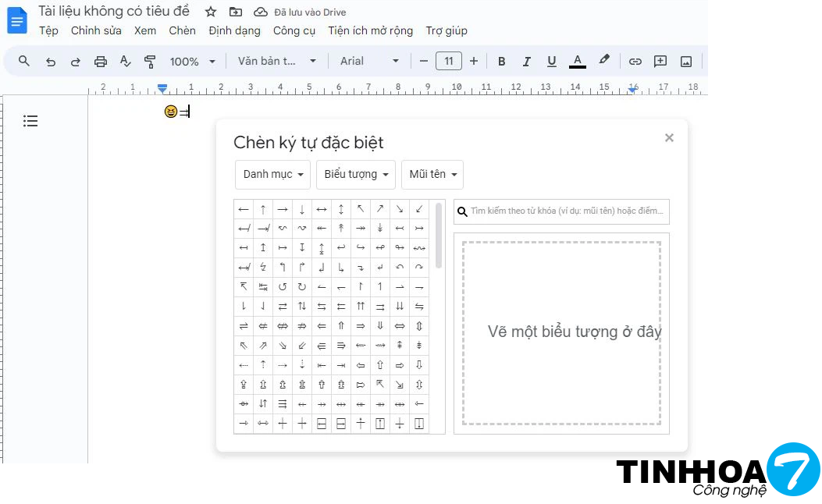Toggle Italic formatting
Screen dimensions: 822x504
coord(527,62)
